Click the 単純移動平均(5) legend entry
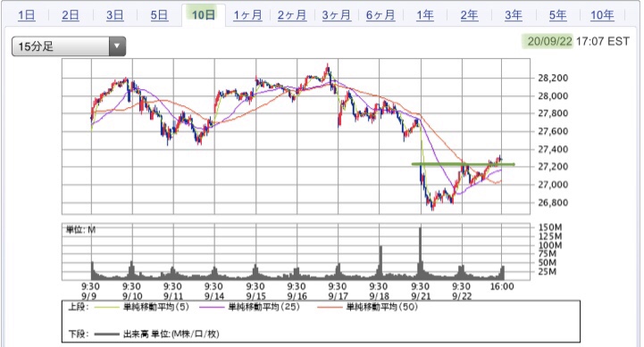This screenshot has height=347, width=644. (155, 307)
